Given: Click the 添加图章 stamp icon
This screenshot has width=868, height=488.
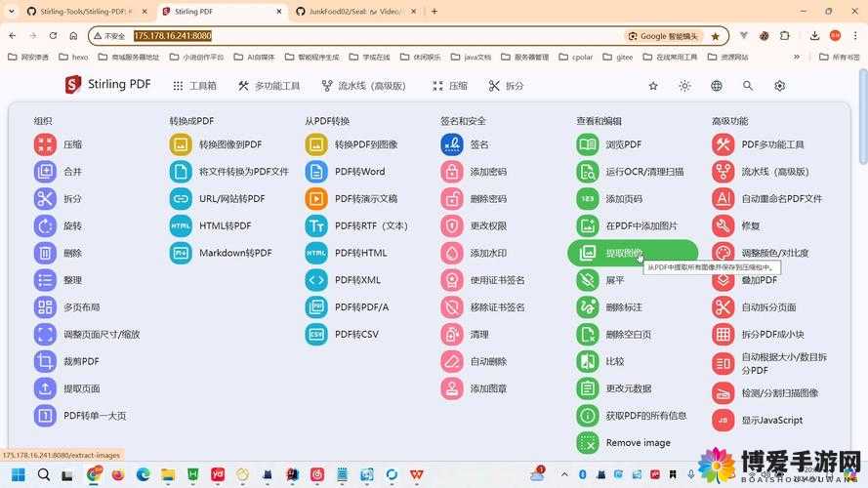Looking at the screenshot, I should [452, 388].
